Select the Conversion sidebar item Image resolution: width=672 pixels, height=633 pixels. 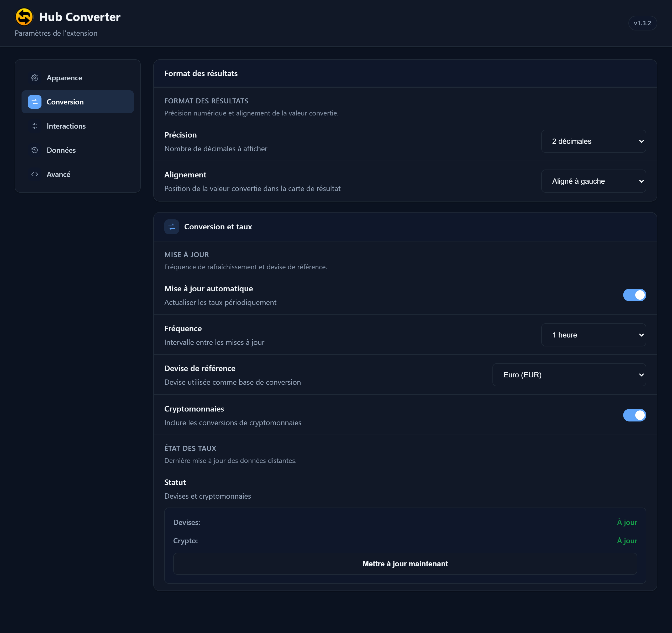(x=77, y=102)
